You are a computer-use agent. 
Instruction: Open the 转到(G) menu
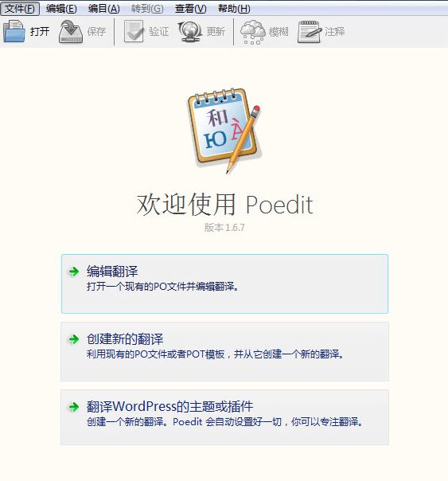(x=147, y=9)
